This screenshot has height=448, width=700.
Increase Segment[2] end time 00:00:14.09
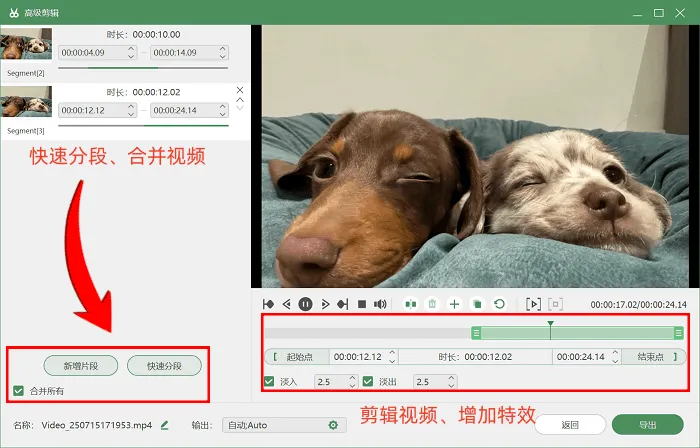[x=223, y=49]
